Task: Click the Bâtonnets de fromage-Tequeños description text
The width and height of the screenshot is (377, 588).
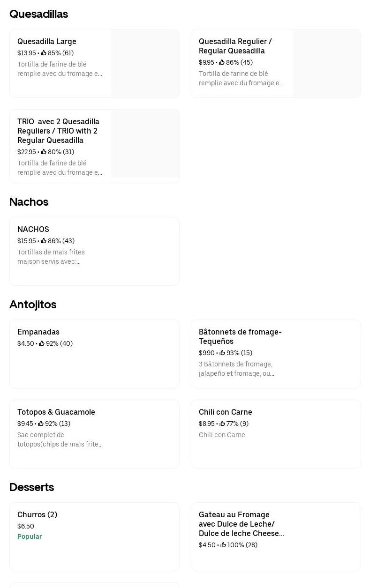Action: coord(236,369)
